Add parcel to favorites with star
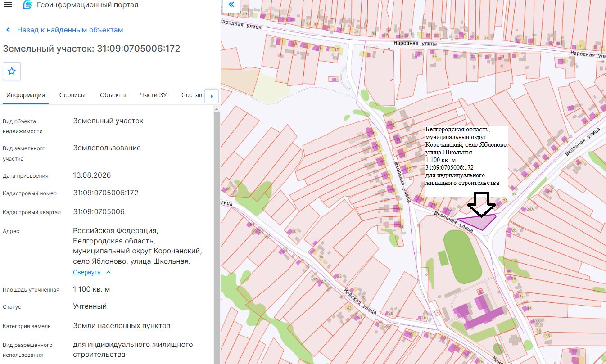 [x=12, y=71]
